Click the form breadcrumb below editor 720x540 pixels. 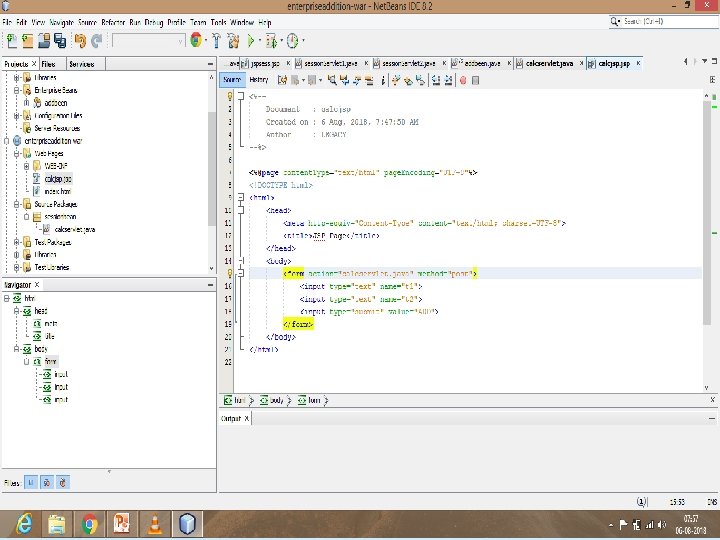(314, 400)
